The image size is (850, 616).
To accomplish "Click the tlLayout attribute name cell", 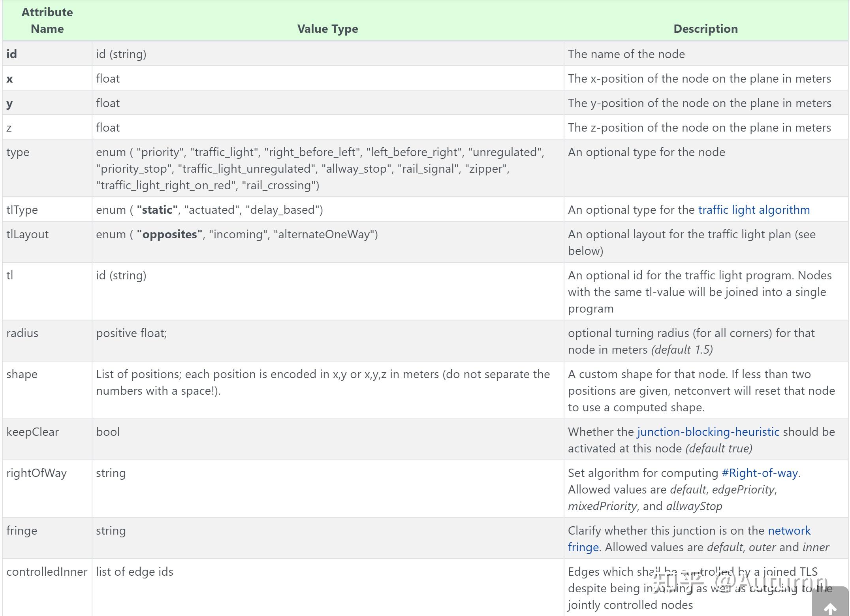I will point(28,234).
